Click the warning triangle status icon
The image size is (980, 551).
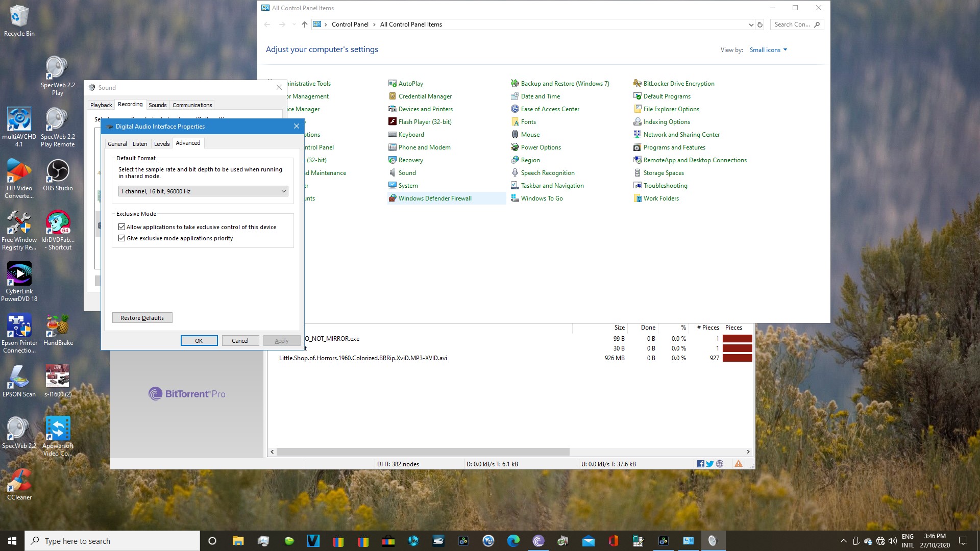[738, 464]
